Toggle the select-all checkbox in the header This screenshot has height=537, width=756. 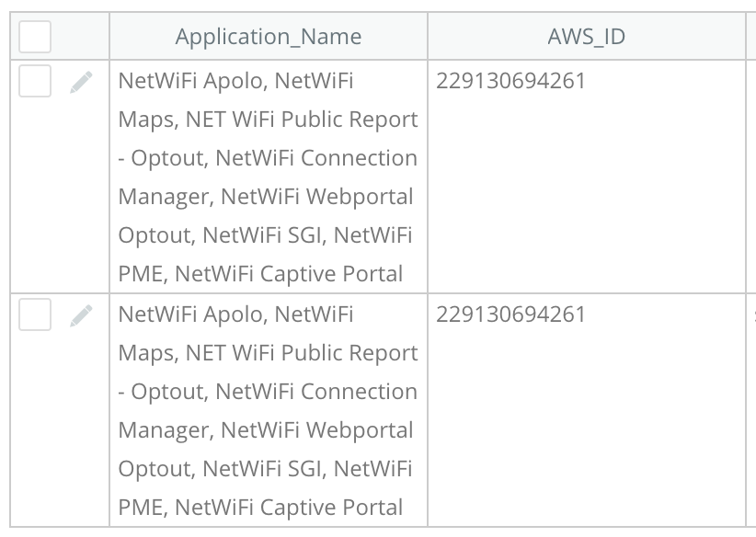pos(35,38)
